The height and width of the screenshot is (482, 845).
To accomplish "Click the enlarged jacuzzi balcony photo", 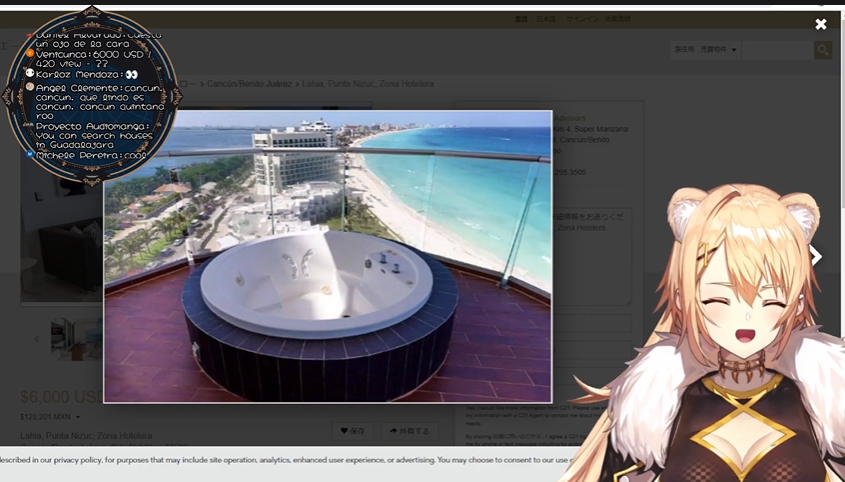I will coord(328,257).
